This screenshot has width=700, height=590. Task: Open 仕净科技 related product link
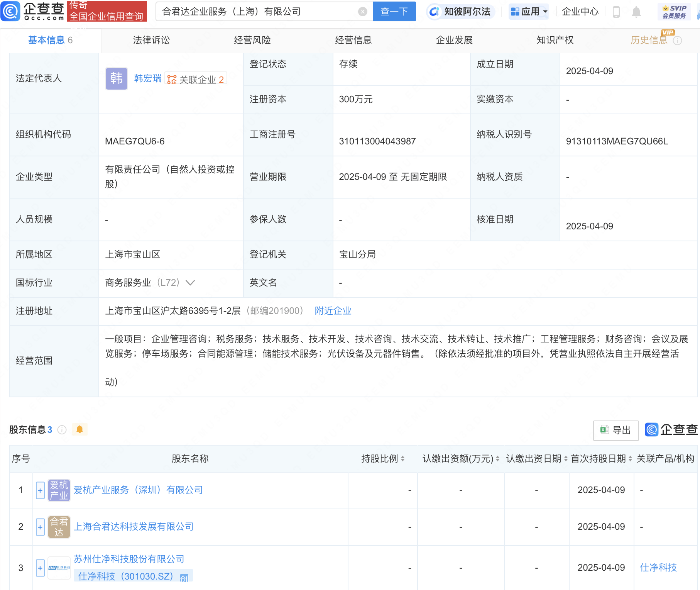click(x=658, y=568)
